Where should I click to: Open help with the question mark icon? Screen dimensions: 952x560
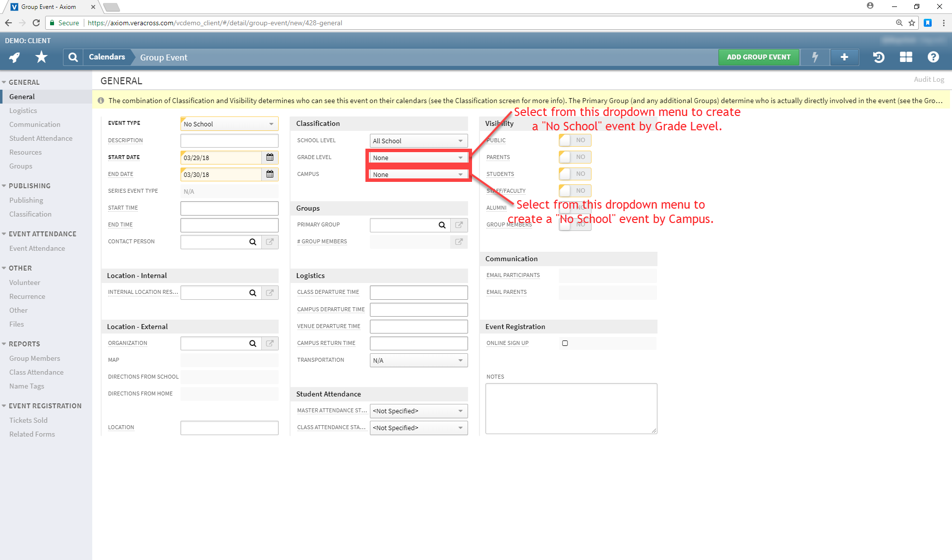(933, 57)
